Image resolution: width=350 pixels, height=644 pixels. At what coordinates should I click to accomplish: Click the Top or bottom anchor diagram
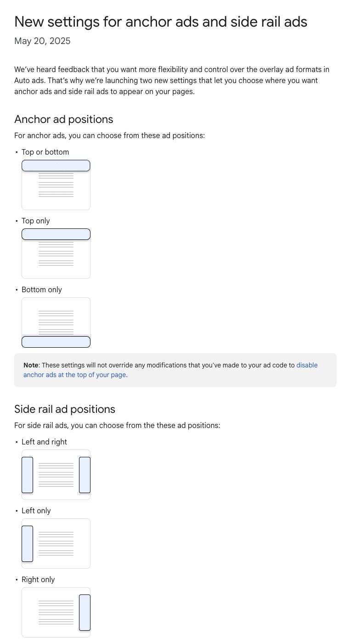[56, 185]
